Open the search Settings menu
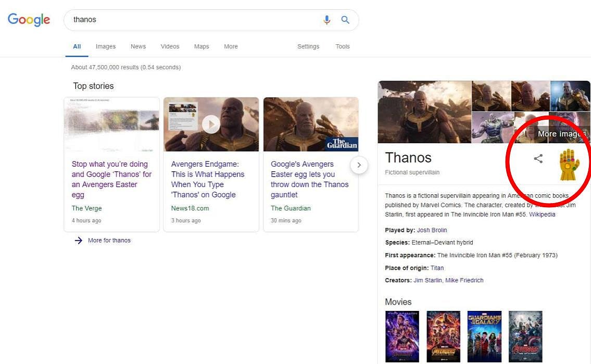The height and width of the screenshot is (364, 591). [308, 46]
